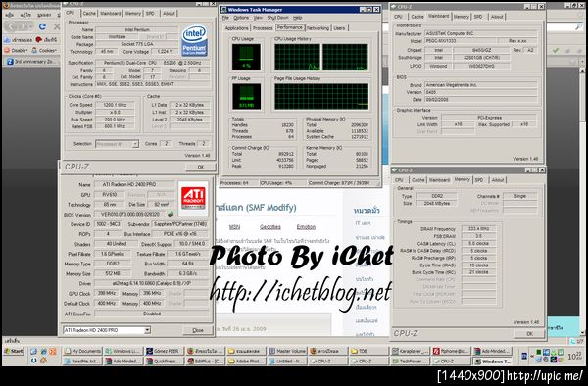Open the Emotion link on webpage
Image resolution: width=588 pixels, height=386 pixels.
point(306,227)
